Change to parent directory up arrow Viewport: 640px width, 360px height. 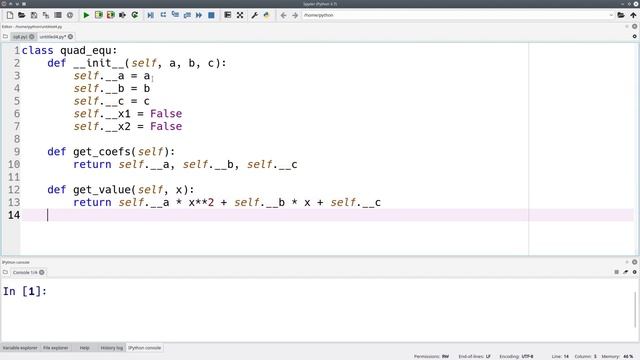click(633, 15)
